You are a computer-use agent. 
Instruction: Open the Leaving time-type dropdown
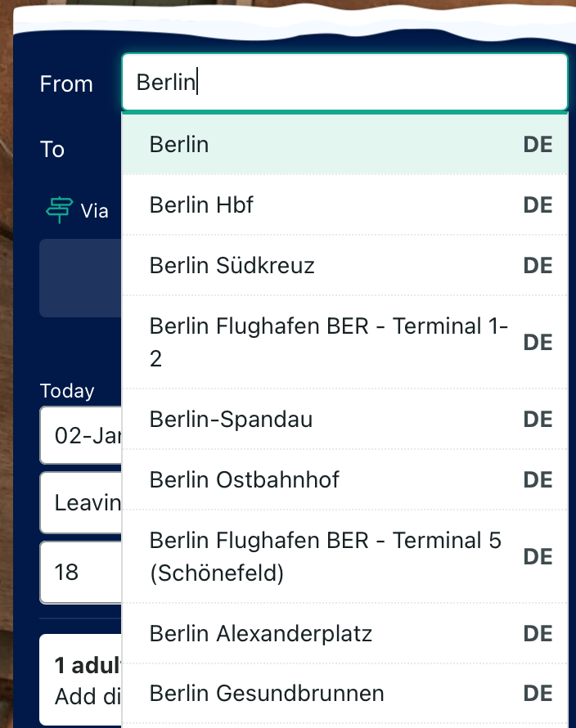coord(80,501)
